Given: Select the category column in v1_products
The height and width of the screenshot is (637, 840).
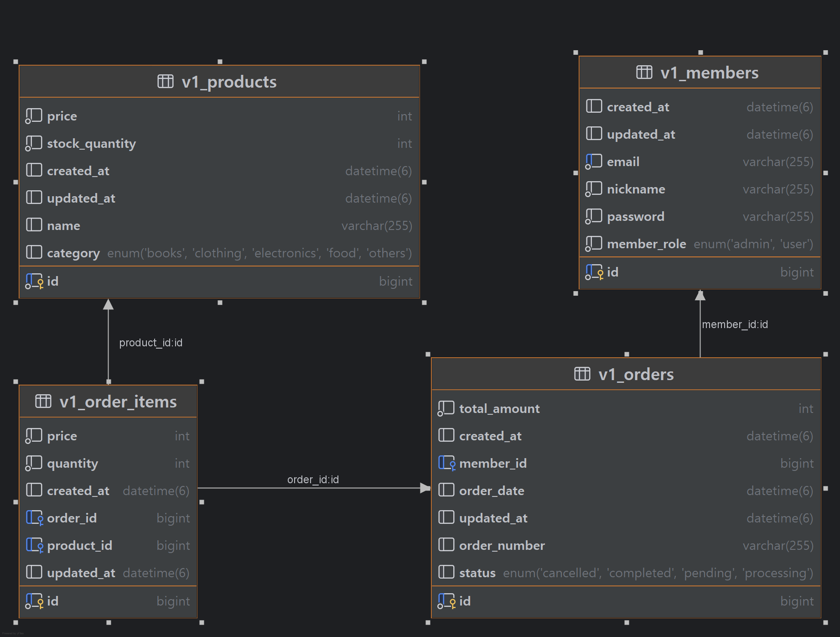Looking at the screenshot, I should [219, 253].
